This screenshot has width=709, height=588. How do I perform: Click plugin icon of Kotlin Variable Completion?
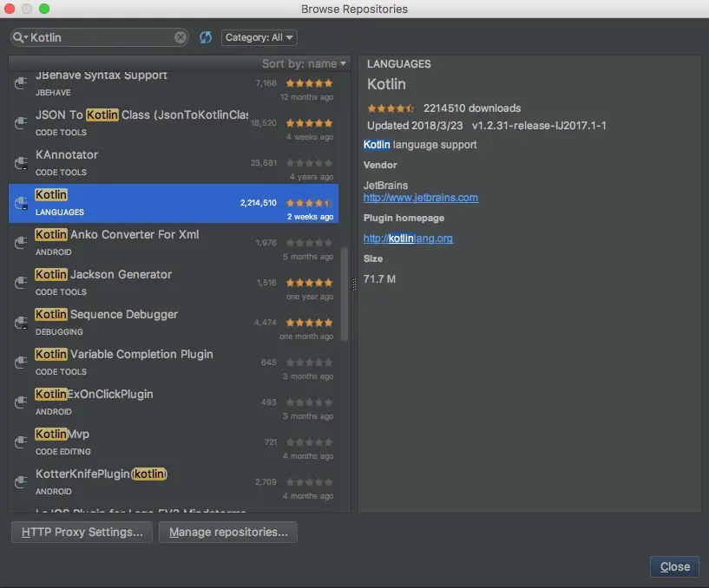21,363
